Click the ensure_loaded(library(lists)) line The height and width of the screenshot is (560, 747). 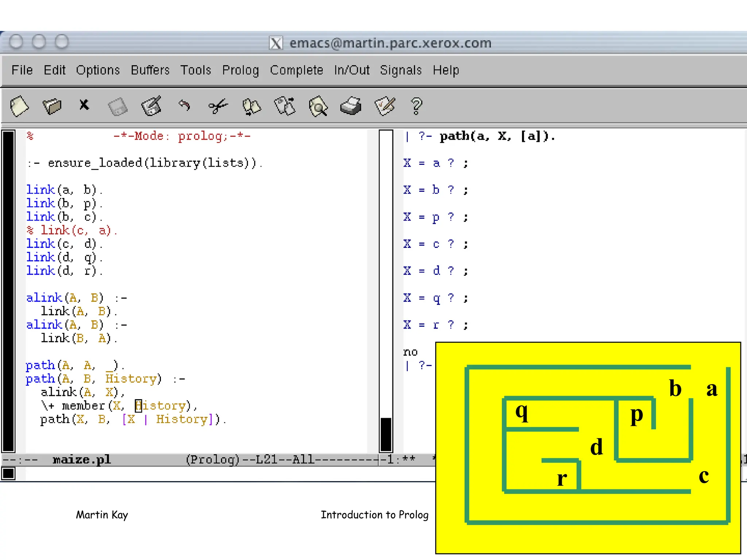pos(145,163)
